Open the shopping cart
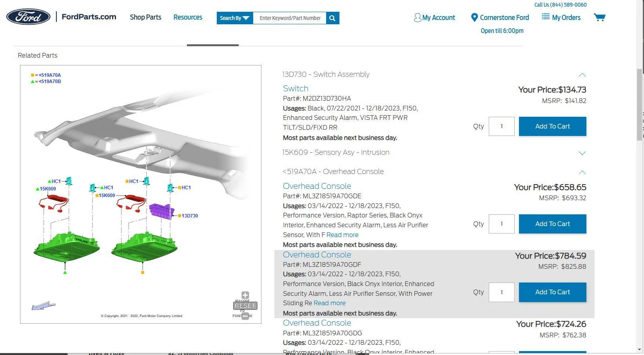Viewport: 644px width, 355px height. 599,18
